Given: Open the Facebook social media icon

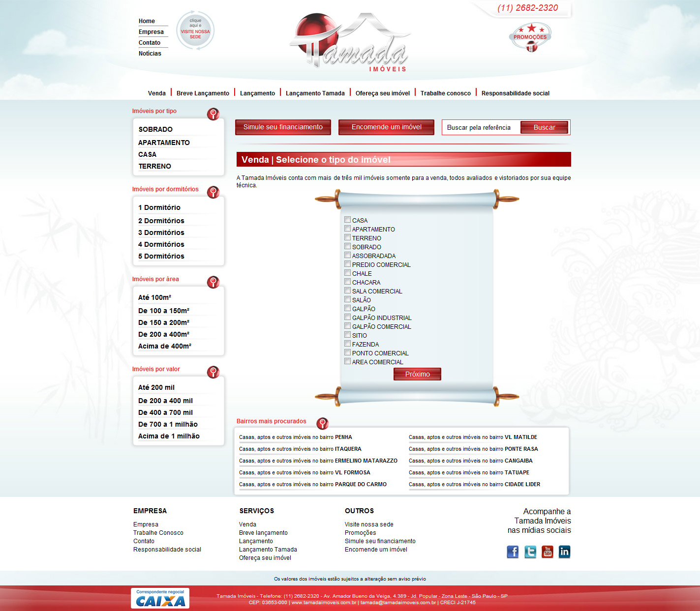Looking at the screenshot, I should [513, 552].
